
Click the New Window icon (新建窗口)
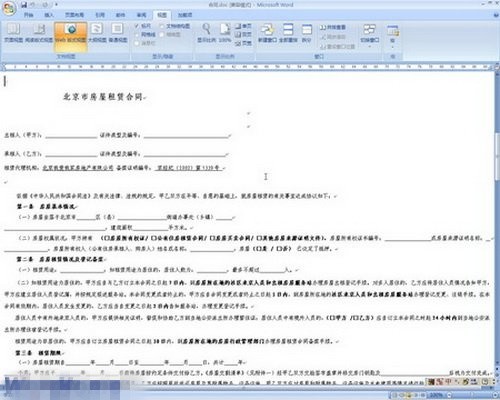point(267,33)
